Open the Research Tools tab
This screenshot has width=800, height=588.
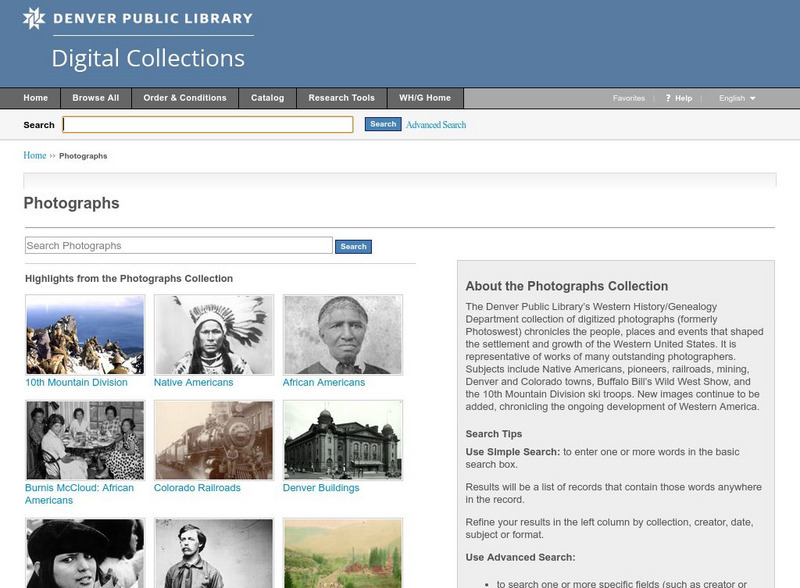[341, 98]
